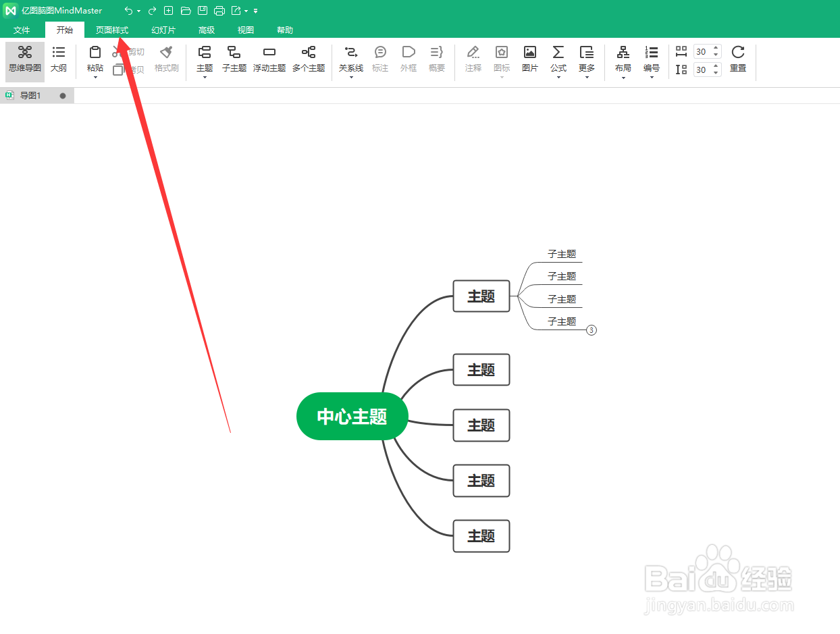840x634 pixels.
Task: Click the 图片 insert picture icon
Action: pos(530,53)
